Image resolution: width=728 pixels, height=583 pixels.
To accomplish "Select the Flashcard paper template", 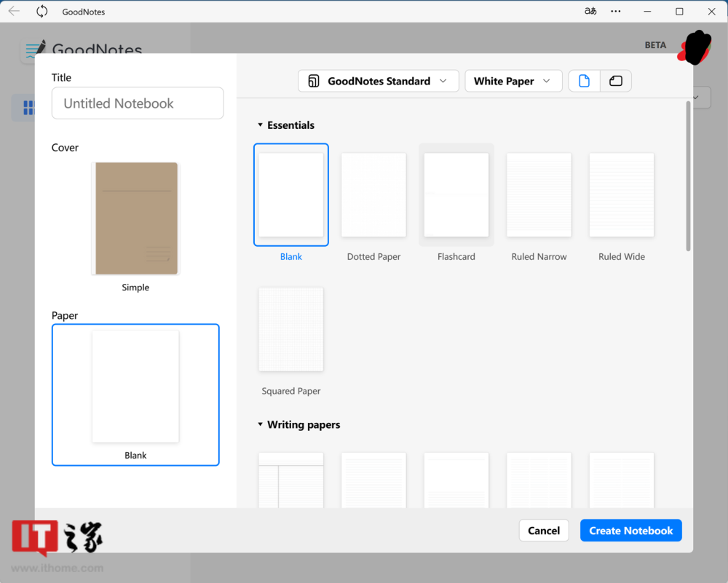I will (x=456, y=194).
